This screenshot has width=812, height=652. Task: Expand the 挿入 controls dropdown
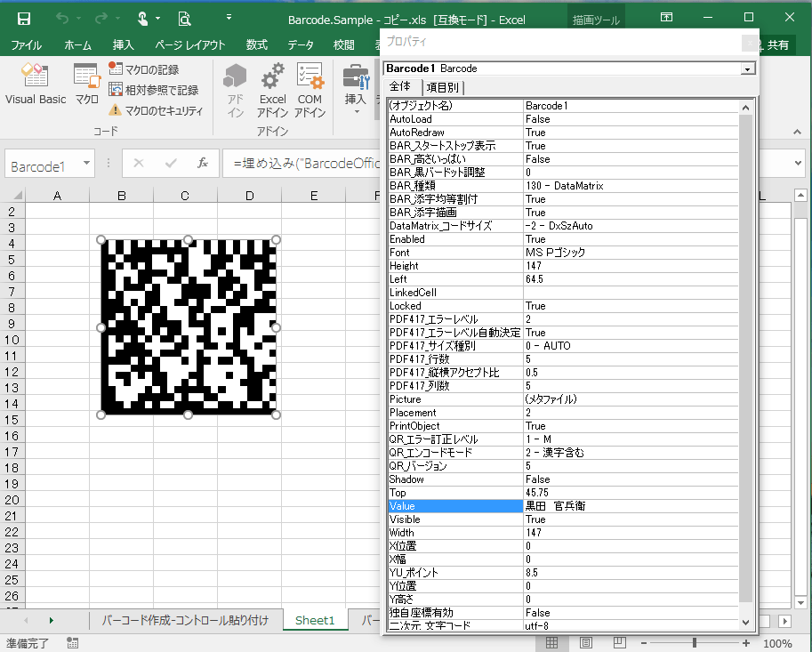[356, 112]
